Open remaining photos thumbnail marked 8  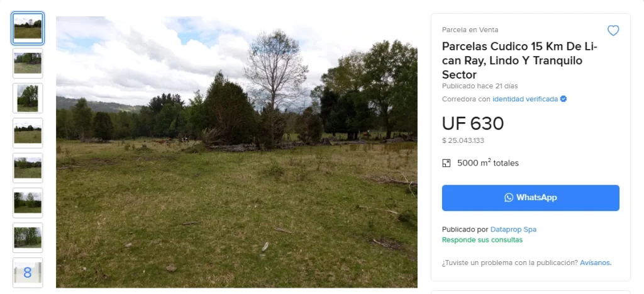28,273
